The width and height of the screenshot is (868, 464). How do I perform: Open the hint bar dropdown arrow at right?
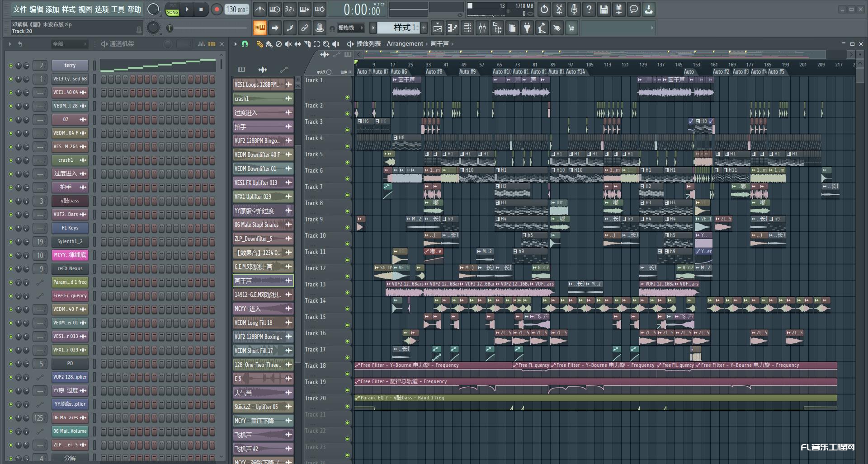point(652,28)
